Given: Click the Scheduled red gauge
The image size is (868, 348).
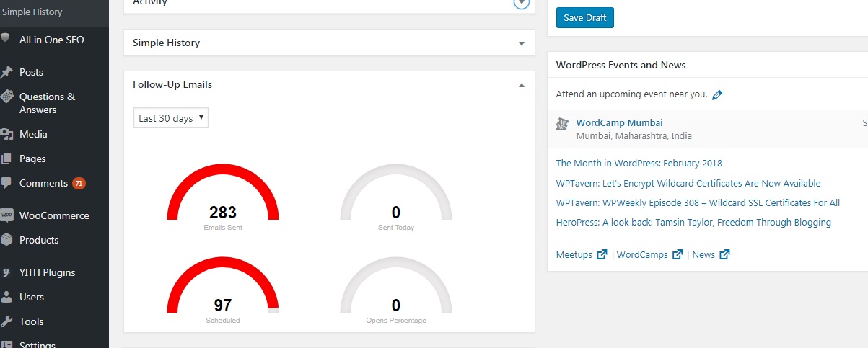Looking at the screenshot, I should (x=223, y=285).
